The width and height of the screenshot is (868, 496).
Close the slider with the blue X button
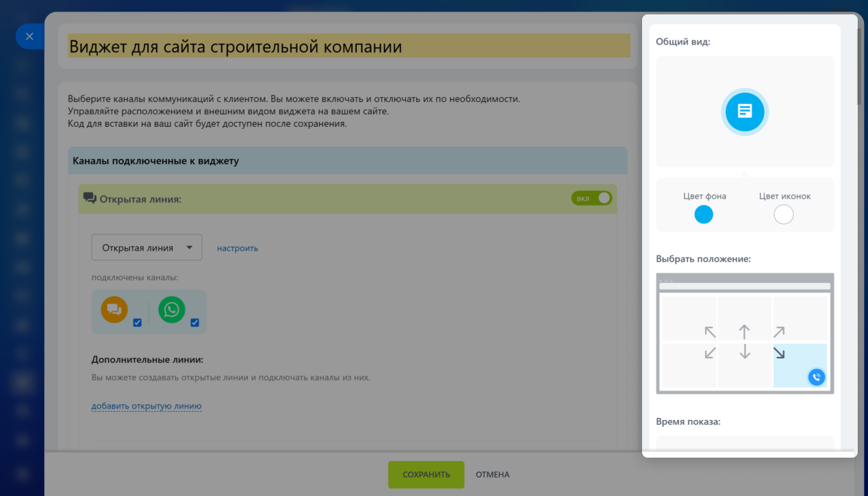coord(29,36)
